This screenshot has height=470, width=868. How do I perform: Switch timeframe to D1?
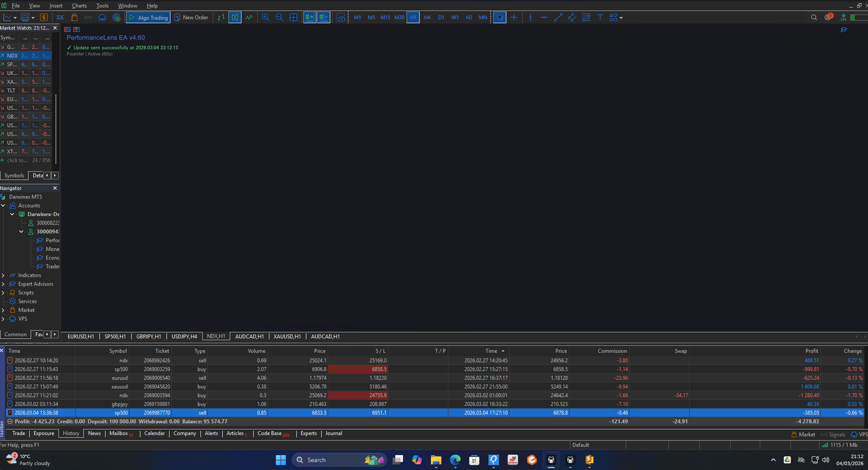pos(441,17)
